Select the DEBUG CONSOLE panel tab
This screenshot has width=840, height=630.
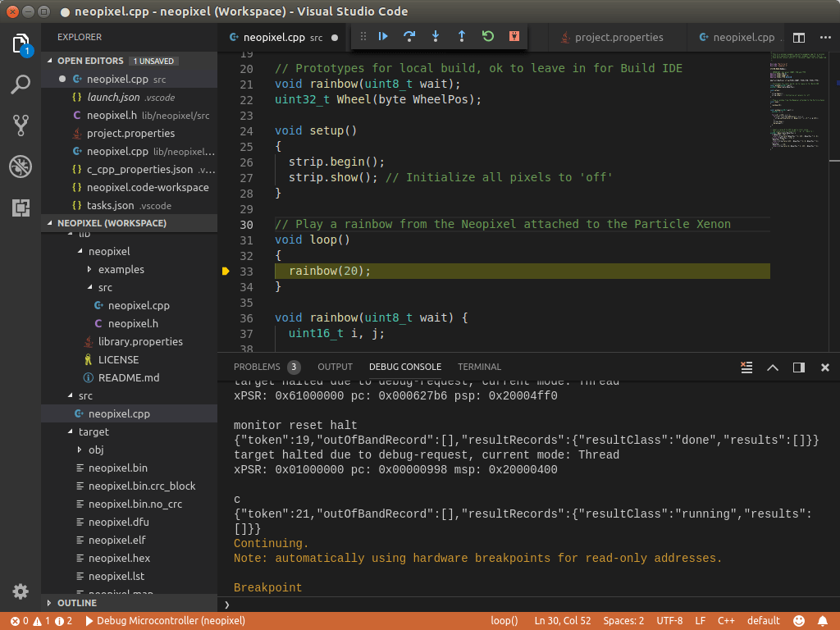coord(405,367)
